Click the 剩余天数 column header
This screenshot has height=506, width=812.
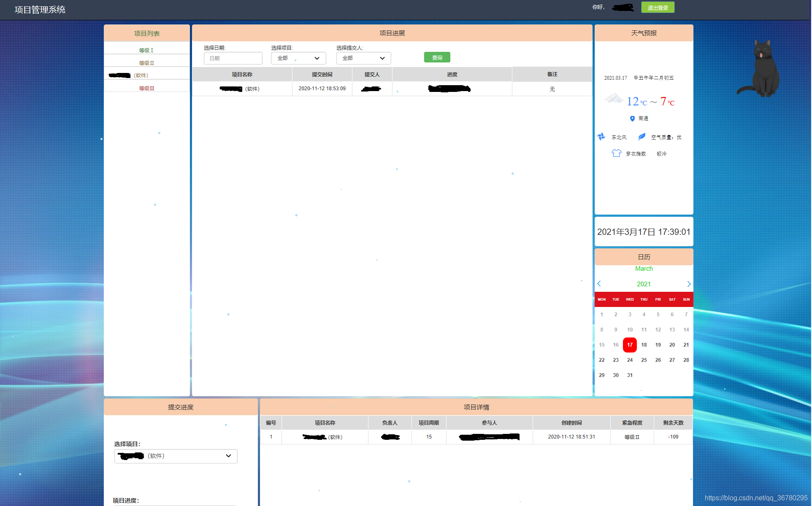click(673, 423)
